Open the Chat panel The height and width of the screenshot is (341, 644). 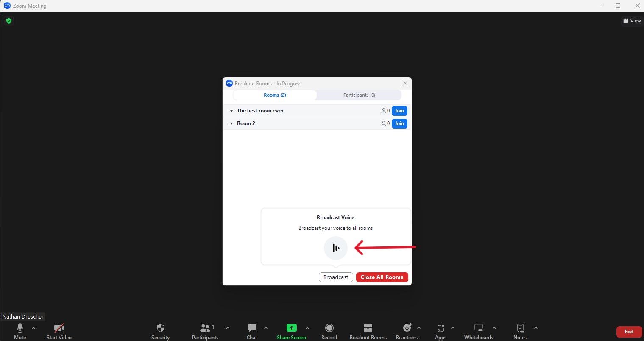[252, 328]
